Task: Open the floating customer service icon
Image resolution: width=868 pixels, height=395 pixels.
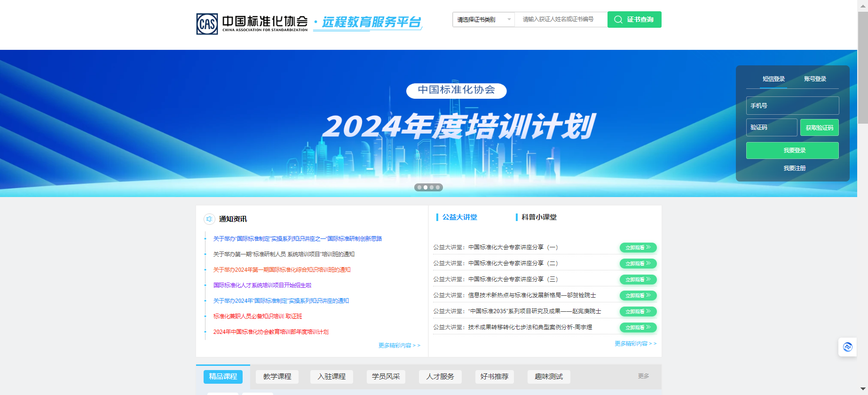Action: click(x=847, y=347)
